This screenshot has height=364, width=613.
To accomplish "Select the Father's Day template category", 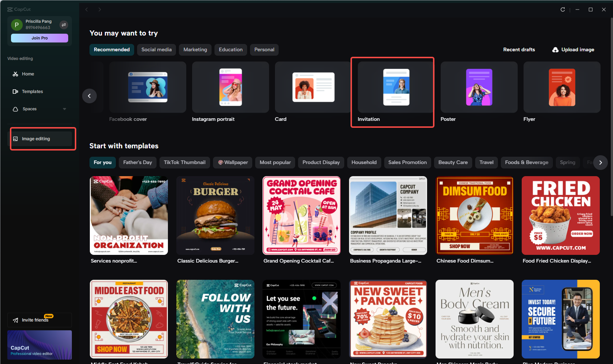I will click(x=137, y=162).
